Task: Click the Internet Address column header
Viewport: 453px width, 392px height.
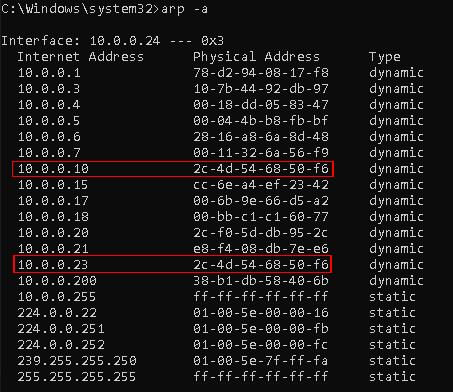Action: point(81,57)
